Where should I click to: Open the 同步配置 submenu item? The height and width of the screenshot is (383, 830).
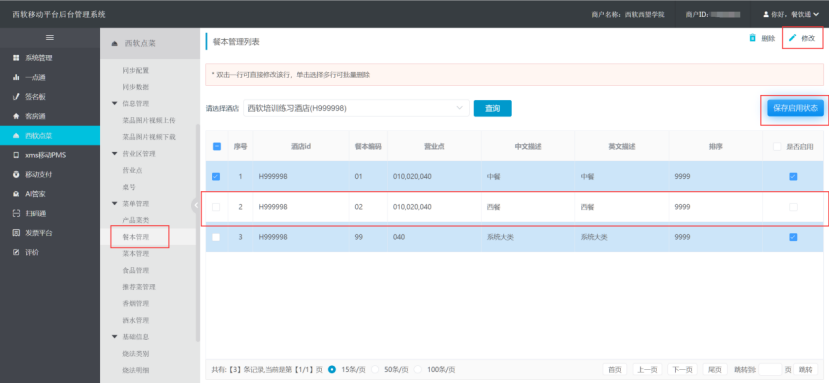click(x=136, y=70)
